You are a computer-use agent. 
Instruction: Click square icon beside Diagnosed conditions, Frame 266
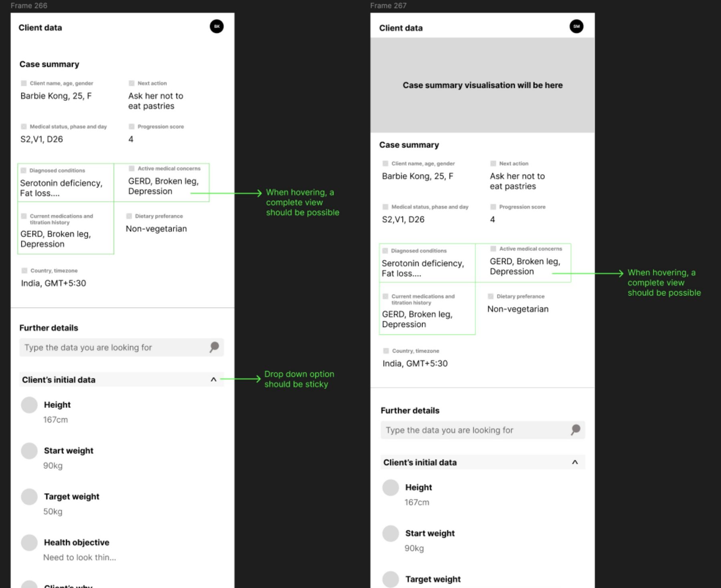pos(23,170)
